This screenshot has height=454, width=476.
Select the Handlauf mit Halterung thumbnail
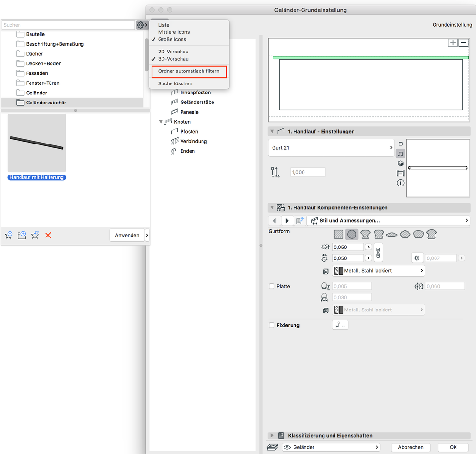click(x=37, y=143)
